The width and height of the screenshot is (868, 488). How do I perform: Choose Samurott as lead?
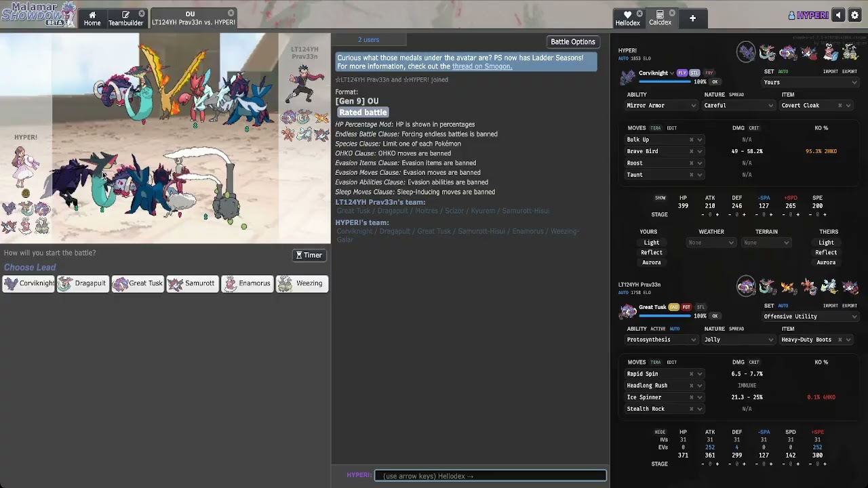click(193, 283)
